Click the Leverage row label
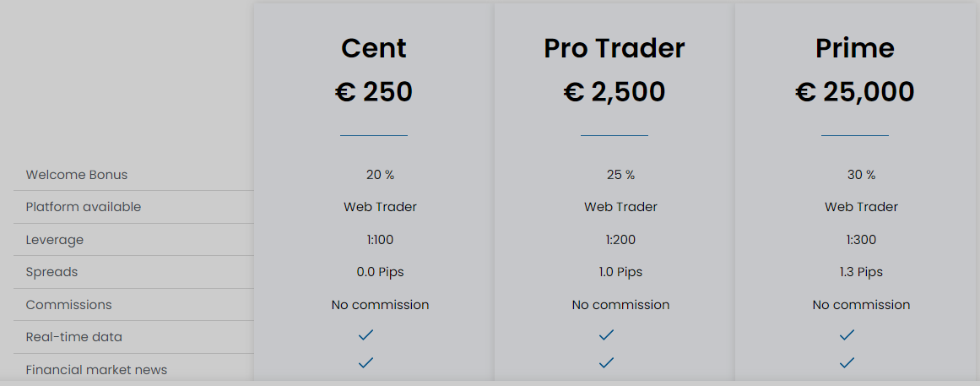Viewport: 980px width, 386px height. click(54, 240)
